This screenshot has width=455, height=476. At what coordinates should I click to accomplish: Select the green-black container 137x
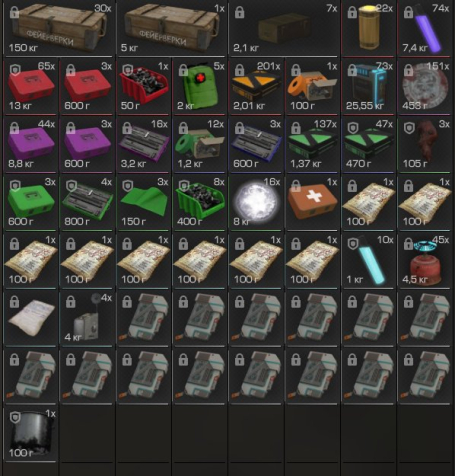point(313,144)
